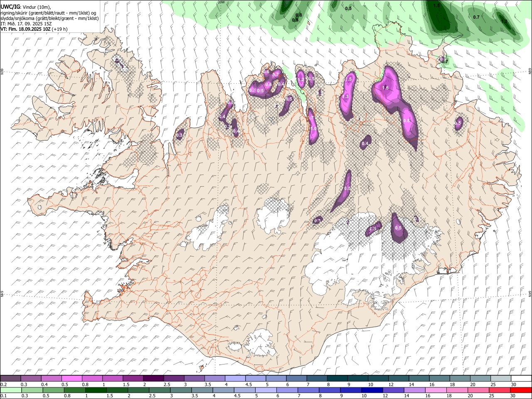The image size is (532, 399).
Task: Click the 'VT: Fim. 18.09.2025 10Z' valid time
Action: click(x=26, y=29)
